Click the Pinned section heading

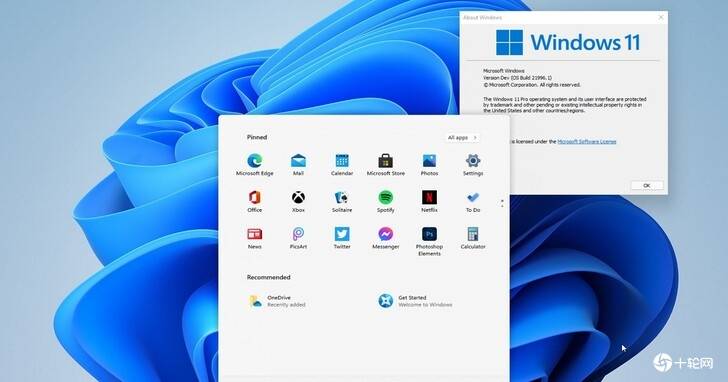point(257,137)
